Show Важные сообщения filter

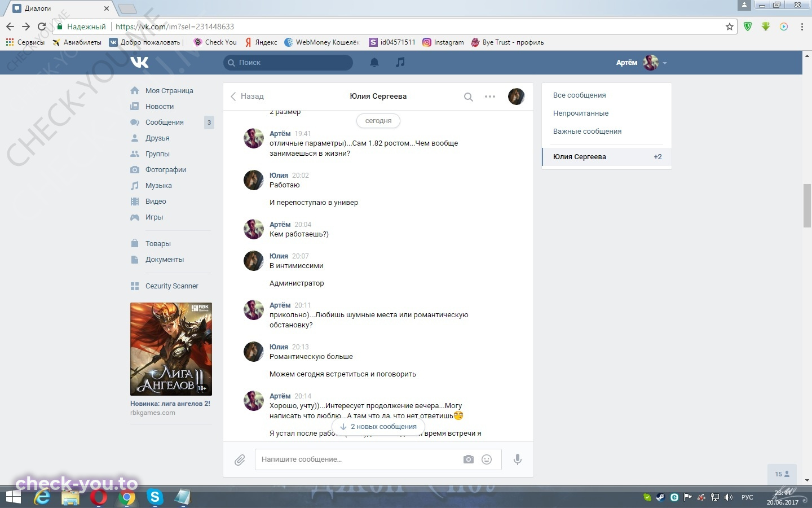pos(587,132)
